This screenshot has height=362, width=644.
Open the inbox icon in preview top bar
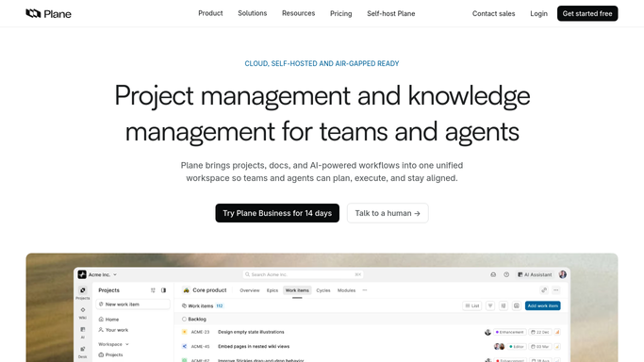coord(493,274)
